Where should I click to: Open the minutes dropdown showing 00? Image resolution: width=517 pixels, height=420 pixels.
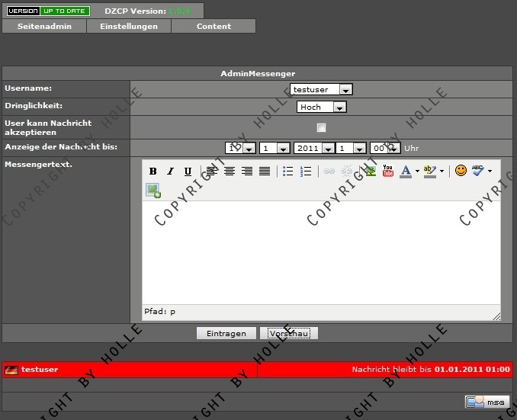pos(385,148)
